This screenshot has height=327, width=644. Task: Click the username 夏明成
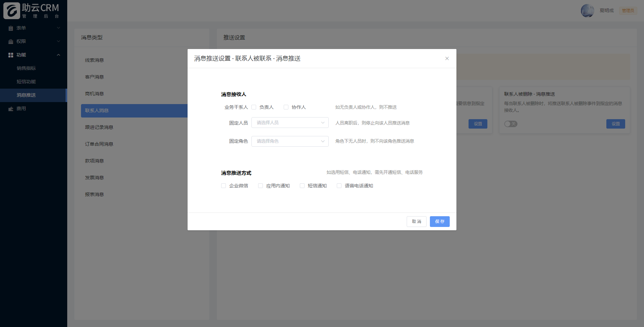(607, 11)
